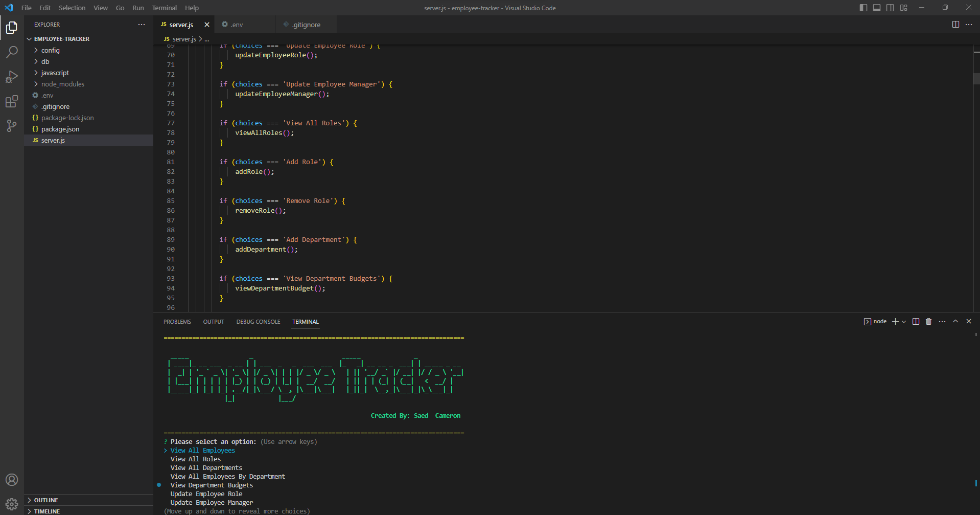Screen dimensions: 980x515
Task: Open the Source Control view
Action: pyautogui.click(x=12, y=126)
